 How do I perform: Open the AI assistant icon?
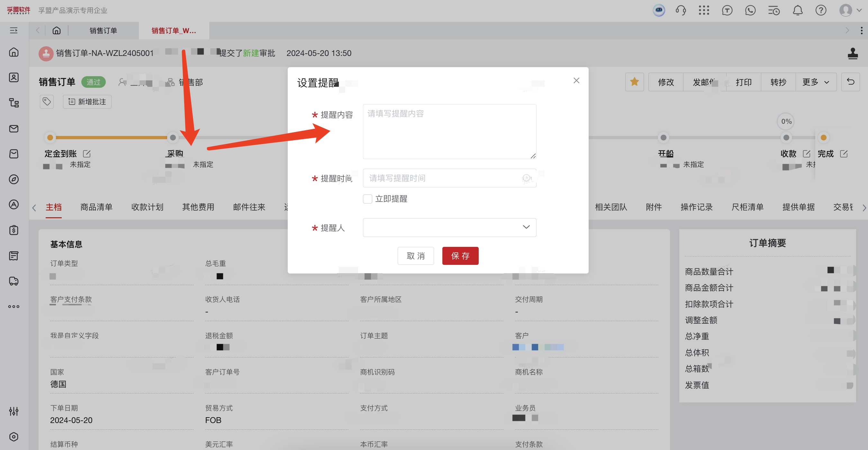tap(659, 10)
